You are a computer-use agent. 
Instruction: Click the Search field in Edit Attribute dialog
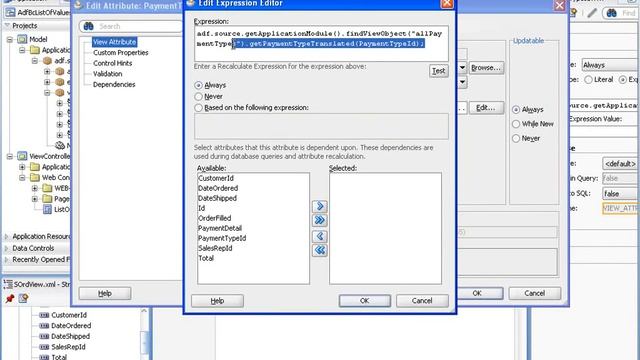click(131, 27)
